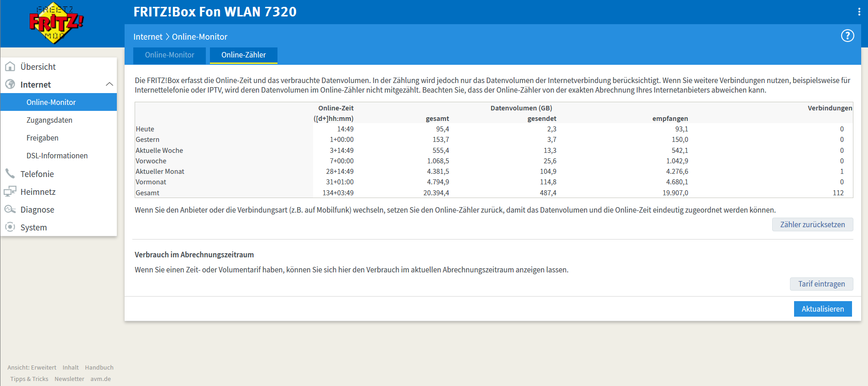Select the Online-Zähler tab
This screenshot has width=868, height=386.
(243, 55)
